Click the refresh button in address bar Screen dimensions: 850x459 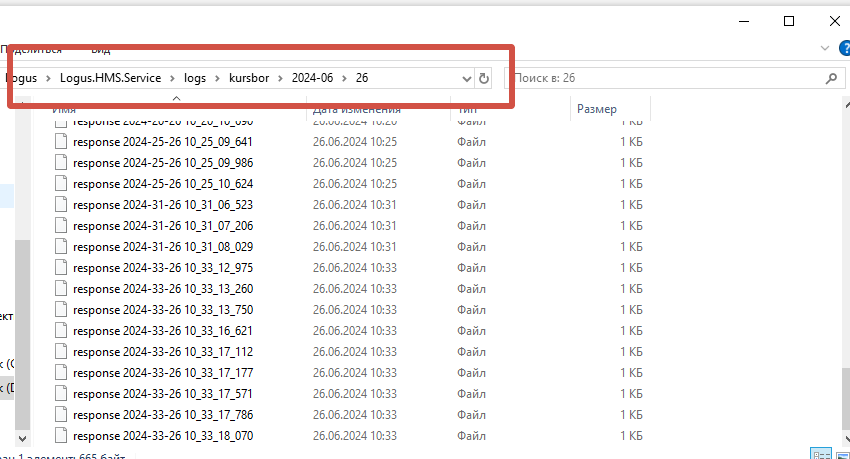point(484,78)
